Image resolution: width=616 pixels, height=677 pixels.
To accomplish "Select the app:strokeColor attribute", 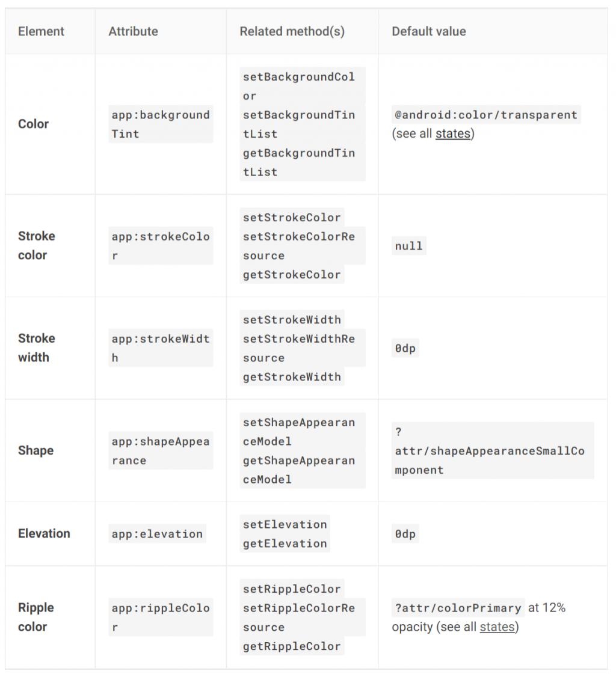I will pyautogui.click(x=161, y=246).
